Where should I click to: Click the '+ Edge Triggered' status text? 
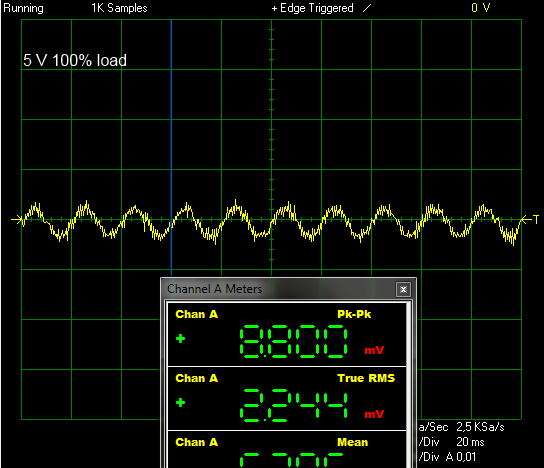coord(312,8)
